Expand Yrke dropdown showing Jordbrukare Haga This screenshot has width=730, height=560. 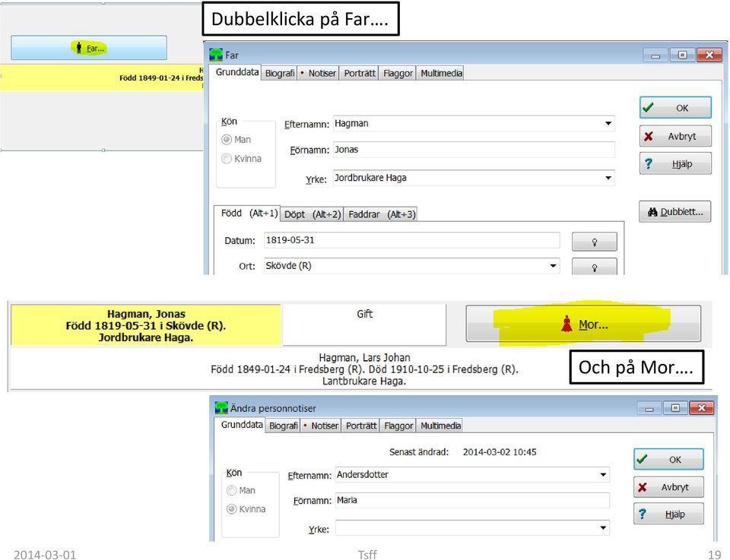click(x=608, y=178)
